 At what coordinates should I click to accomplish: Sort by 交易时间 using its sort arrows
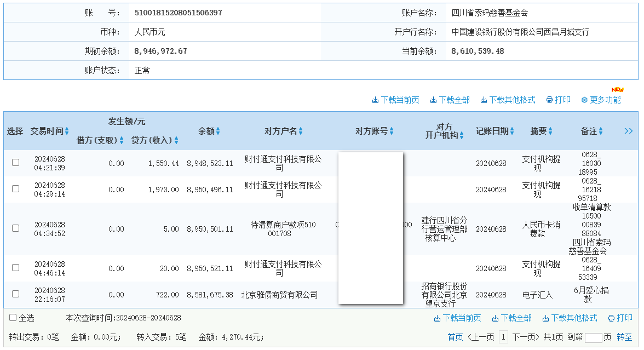click(67, 131)
